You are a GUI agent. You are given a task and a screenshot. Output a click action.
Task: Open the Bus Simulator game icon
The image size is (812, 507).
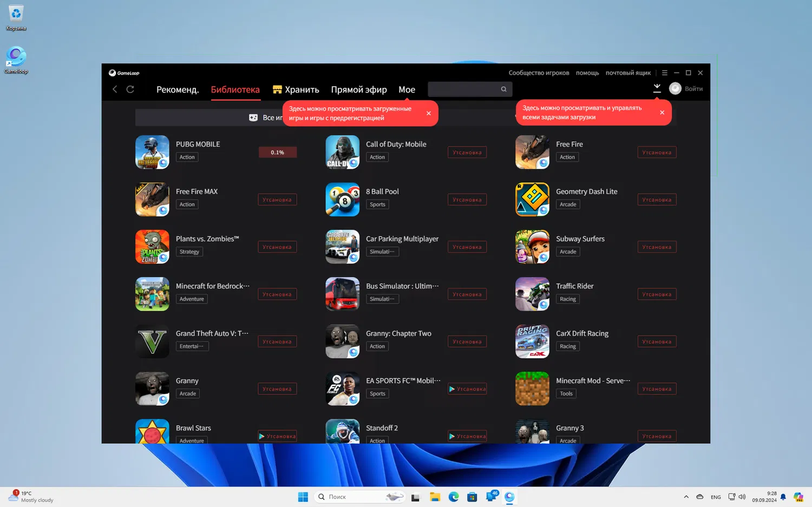point(342,294)
